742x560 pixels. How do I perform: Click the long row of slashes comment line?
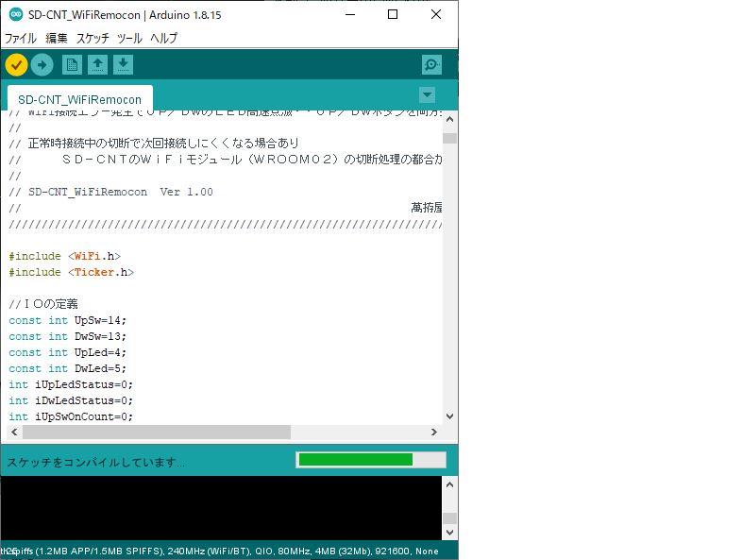(x=226, y=225)
